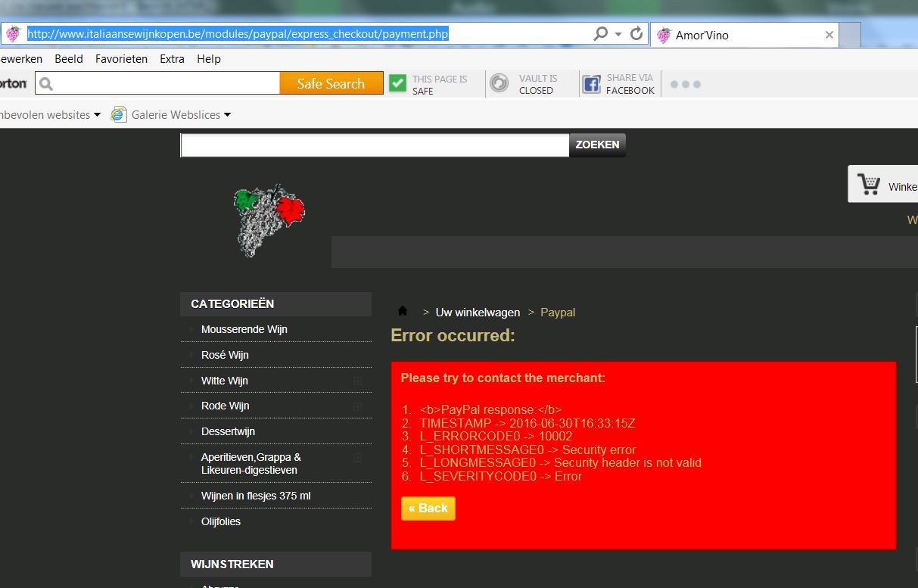
Task: Open the address bar autocomplete dropdown arrow
Action: pos(618,35)
